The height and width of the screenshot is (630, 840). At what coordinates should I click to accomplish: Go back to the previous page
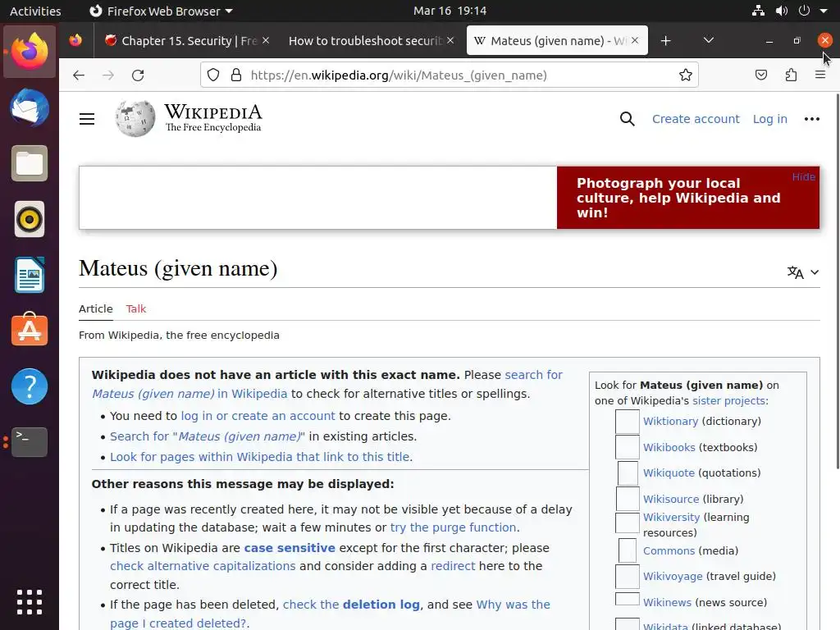[79, 75]
